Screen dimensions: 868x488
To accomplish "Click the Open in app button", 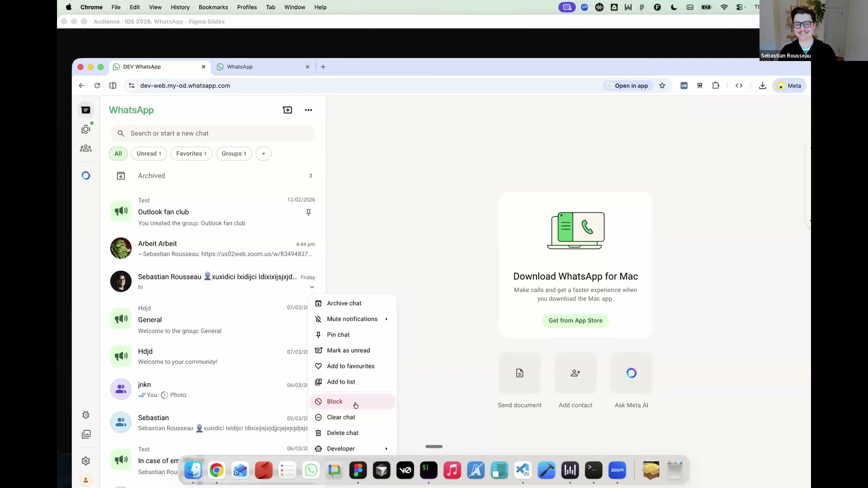I will tap(627, 85).
